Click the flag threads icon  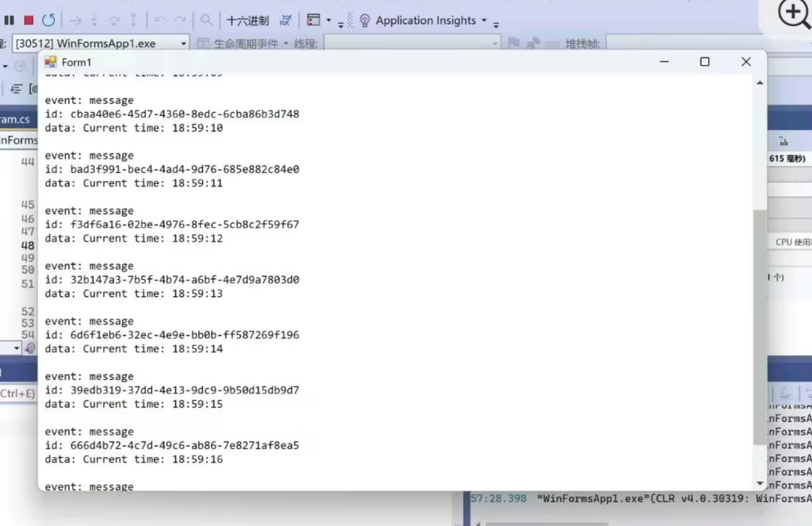coord(514,43)
